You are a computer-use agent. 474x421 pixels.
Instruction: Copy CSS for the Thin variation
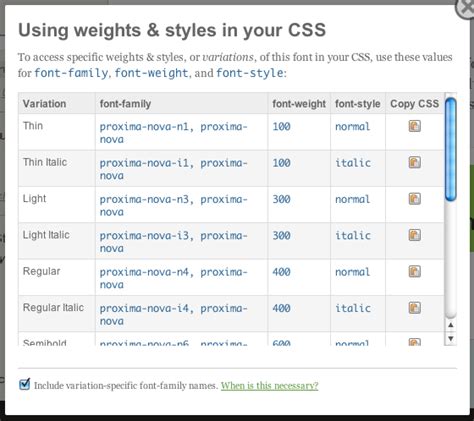point(415,126)
